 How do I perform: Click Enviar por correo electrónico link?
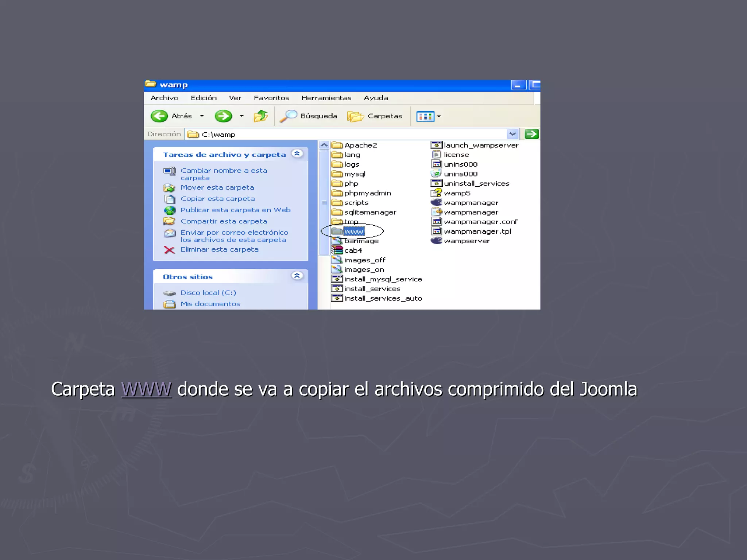tap(235, 236)
